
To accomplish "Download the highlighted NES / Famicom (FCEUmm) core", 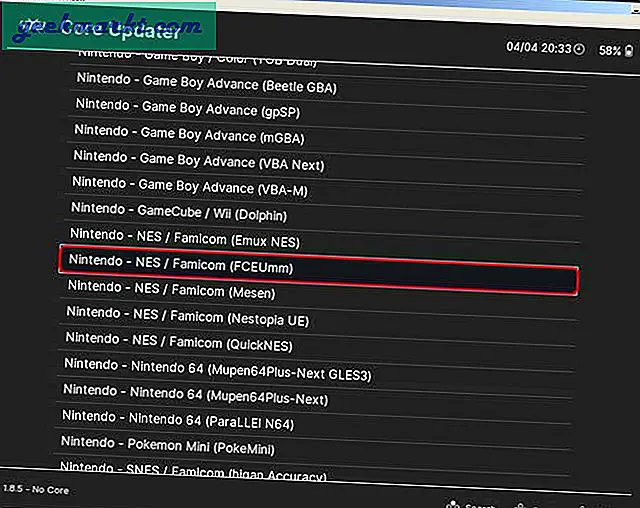I will 318,270.
